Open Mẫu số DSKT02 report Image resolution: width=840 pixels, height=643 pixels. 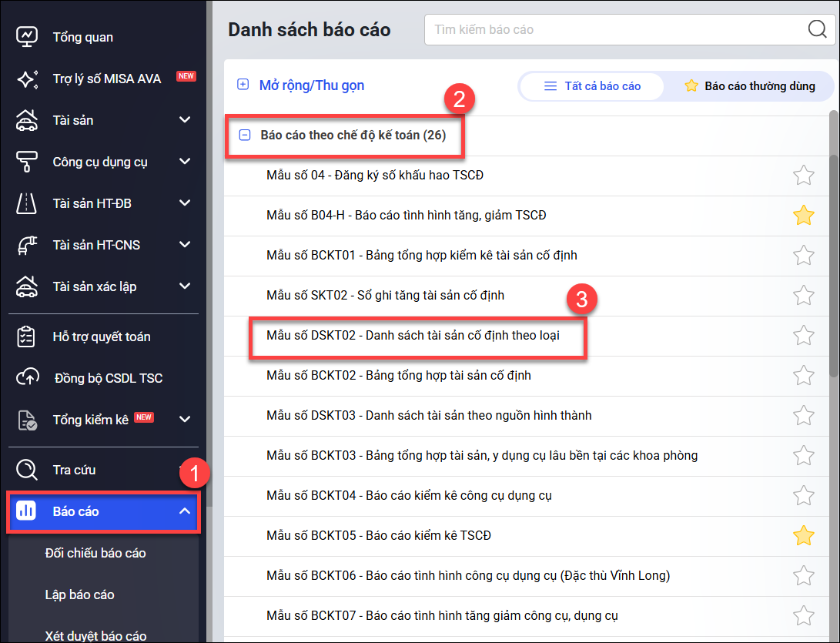pyautogui.click(x=413, y=336)
